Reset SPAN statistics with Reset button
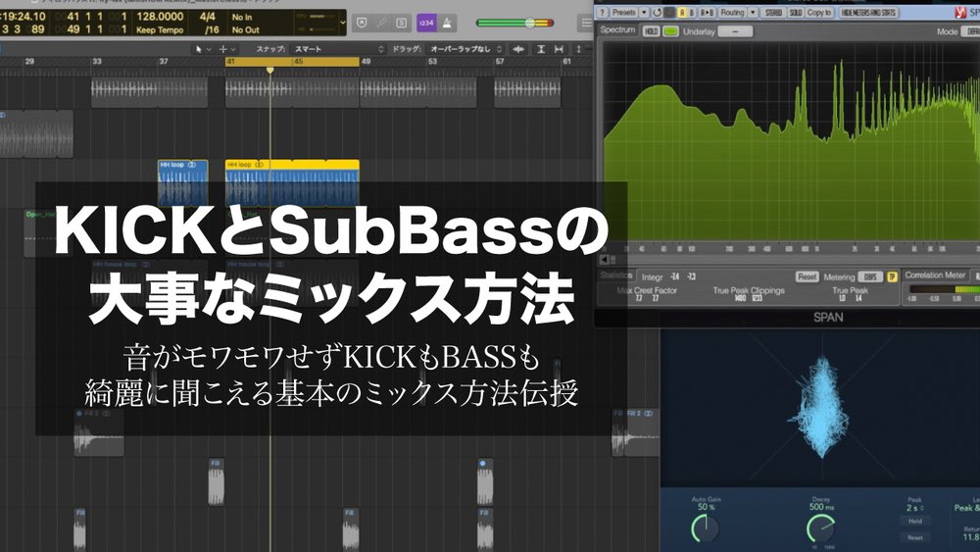Image resolution: width=980 pixels, height=552 pixels. pyautogui.click(x=807, y=276)
